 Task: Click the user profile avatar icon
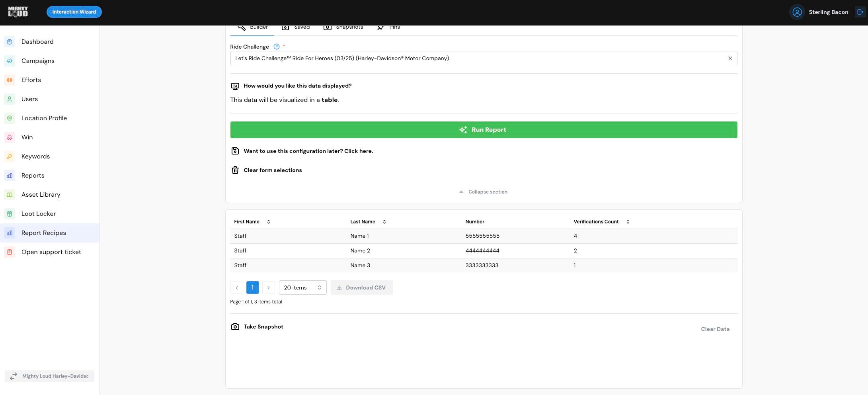tap(797, 12)
